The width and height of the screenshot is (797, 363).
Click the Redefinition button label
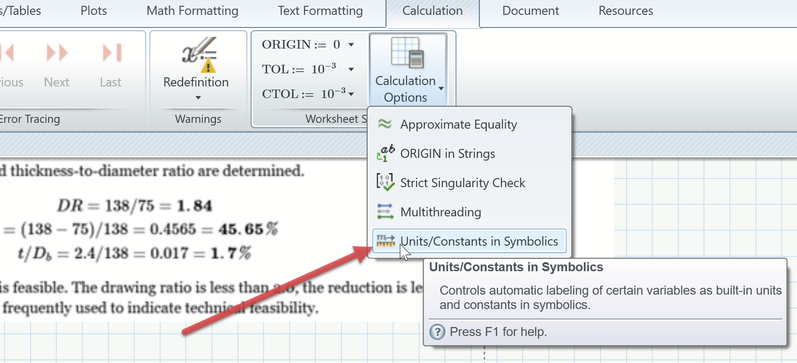click(196, 82)
